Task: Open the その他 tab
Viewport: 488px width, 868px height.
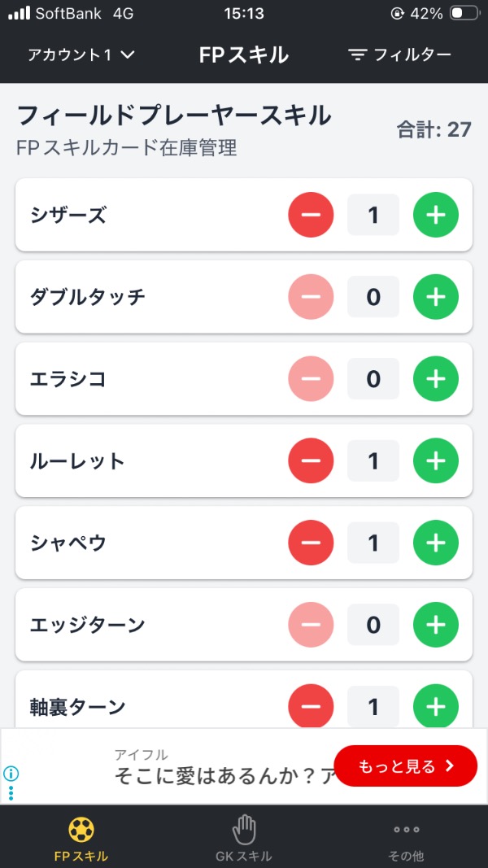Action: [x=406, y=839]
